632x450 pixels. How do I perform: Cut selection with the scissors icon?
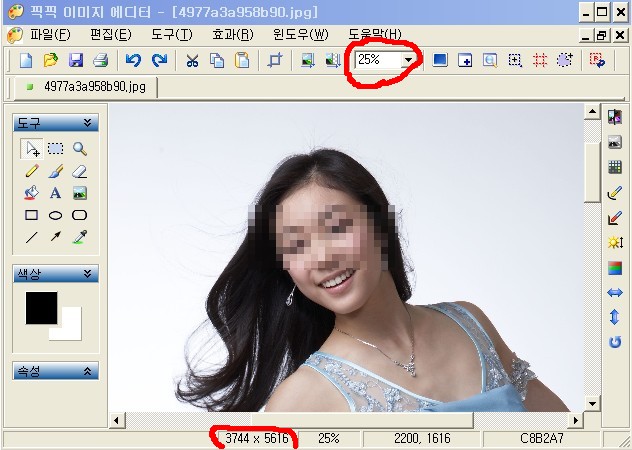[x=192, y=60]
